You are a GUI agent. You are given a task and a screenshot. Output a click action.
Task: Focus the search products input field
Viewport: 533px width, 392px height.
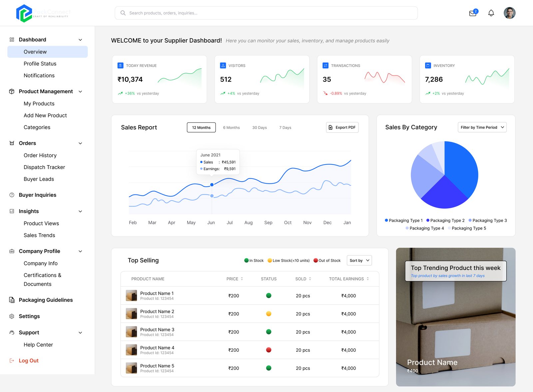pos(266,13)
